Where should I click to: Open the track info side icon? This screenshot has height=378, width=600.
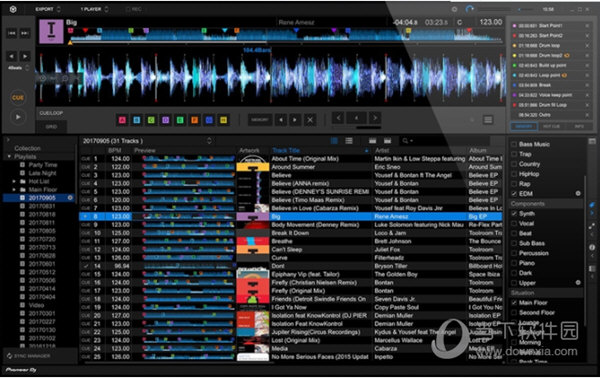[x=592, y=248]
